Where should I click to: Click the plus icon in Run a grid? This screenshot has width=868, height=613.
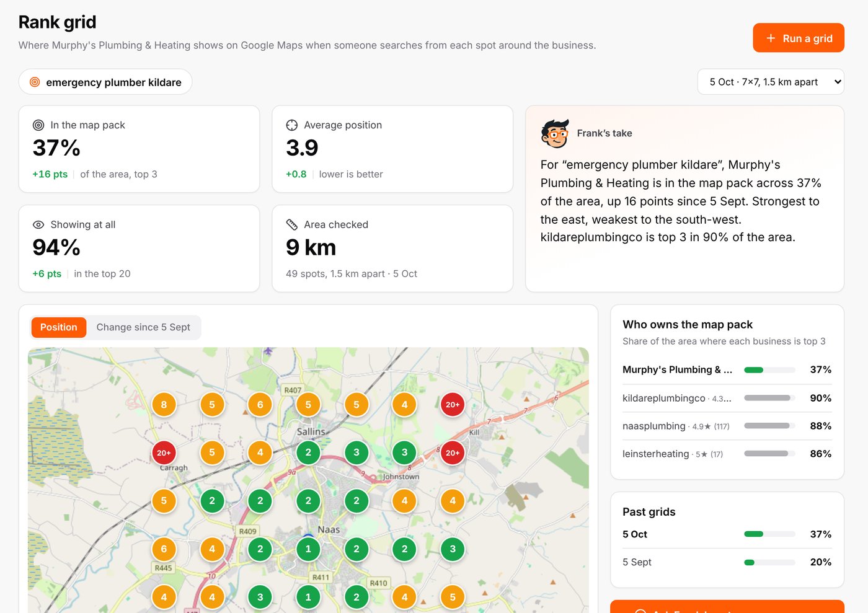[771, 38]
